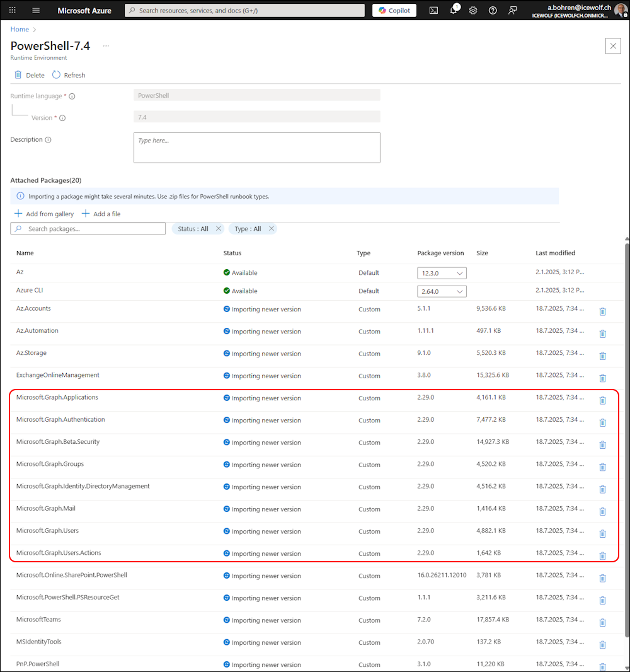Screen dimensions: 630x672
Task: Sort by Package version column header
Action: (x=440, y=253)
